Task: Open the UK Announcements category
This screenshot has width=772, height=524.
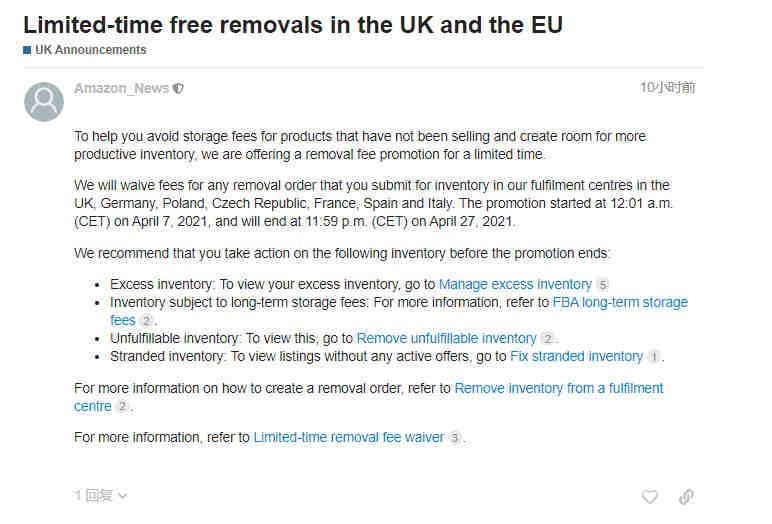Action: 91,50
